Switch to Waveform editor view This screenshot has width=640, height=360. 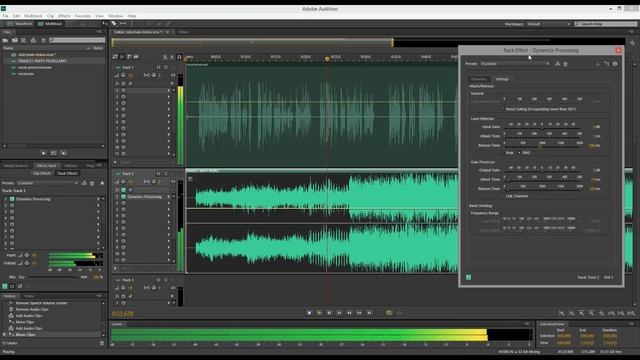click(20, 24)
